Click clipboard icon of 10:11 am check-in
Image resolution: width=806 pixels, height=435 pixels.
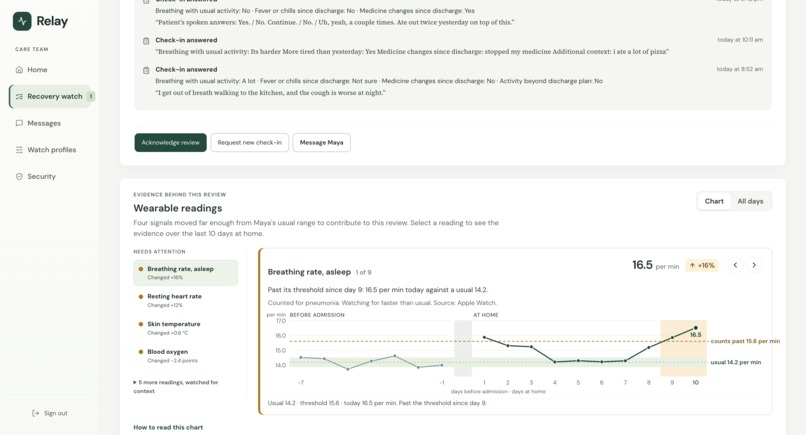point(146,41)
